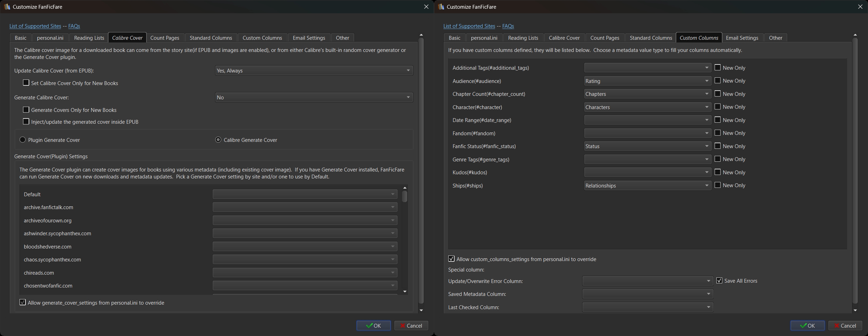Open the Ships dropdown showing Relationships

pyautogui.click(x=647, y=185)
